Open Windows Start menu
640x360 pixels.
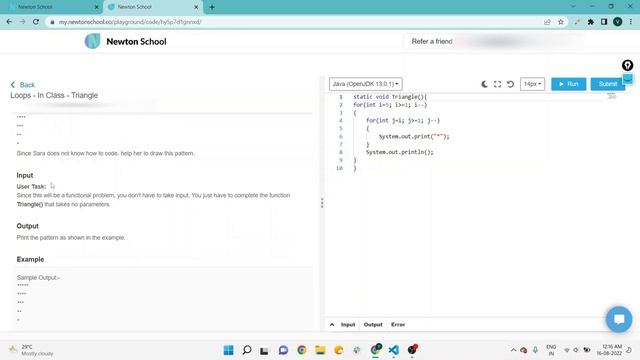coord(229,350)
